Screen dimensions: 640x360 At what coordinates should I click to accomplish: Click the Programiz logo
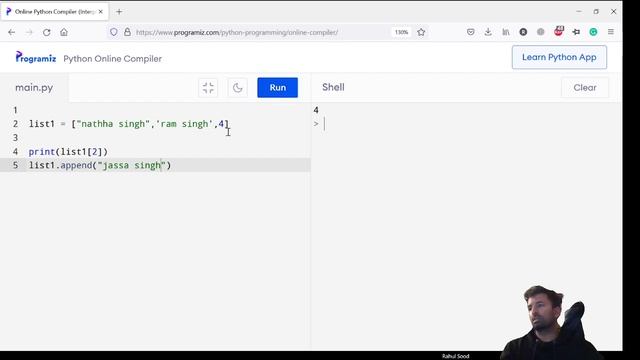coord(36,58)
